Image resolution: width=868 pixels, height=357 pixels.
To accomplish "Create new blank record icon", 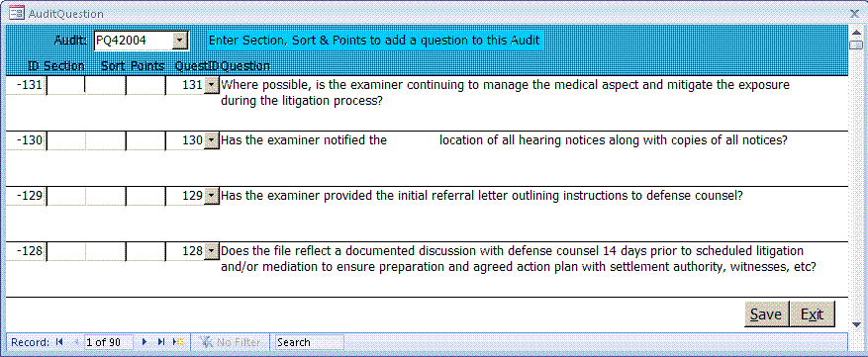I will pyautogui.click(x=178, y=342).
